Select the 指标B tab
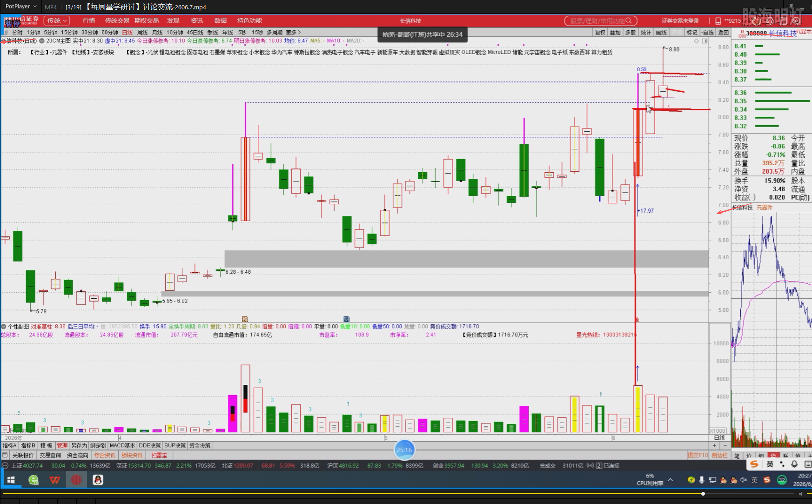Screen dimensions: 812x504 28,446
